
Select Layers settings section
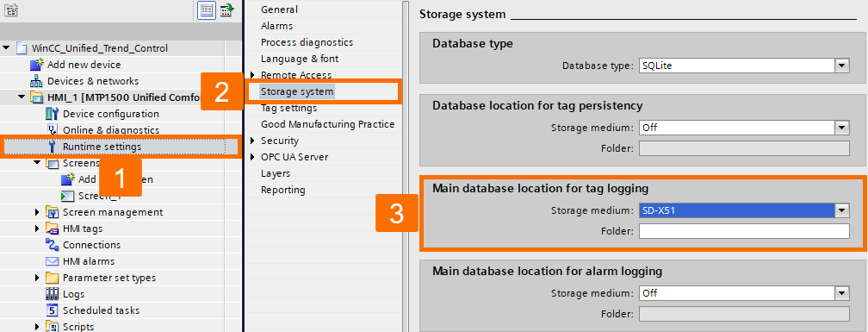276,173
